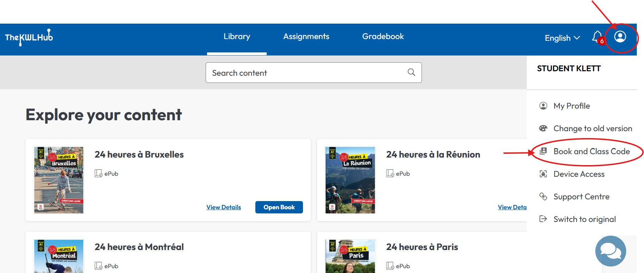View Details of 24 heures à Bruxelles
The image size is (644, 273).
coord(223,207)
